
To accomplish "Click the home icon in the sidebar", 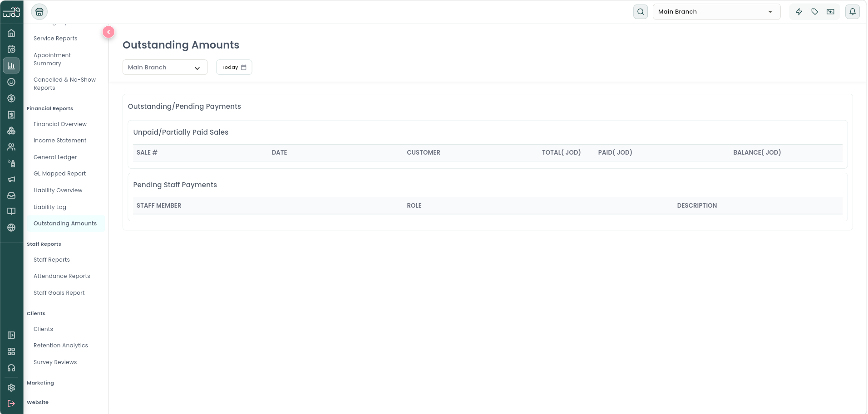I will (11, 33).
